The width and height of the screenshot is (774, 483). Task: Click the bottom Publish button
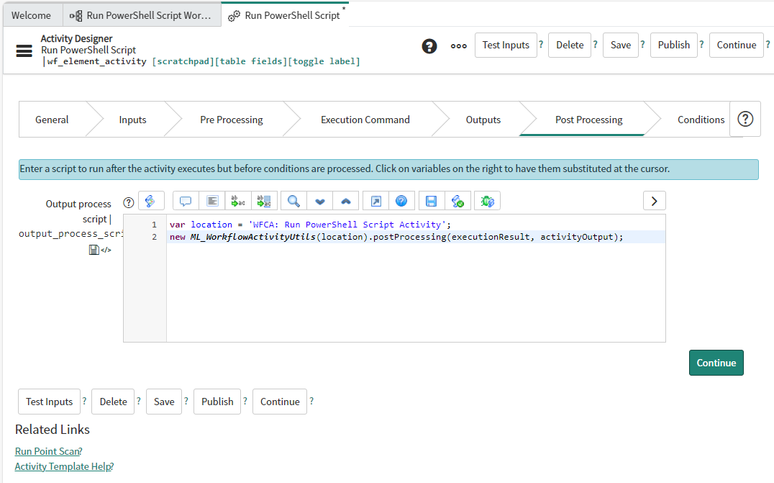(x=217, y=402)
